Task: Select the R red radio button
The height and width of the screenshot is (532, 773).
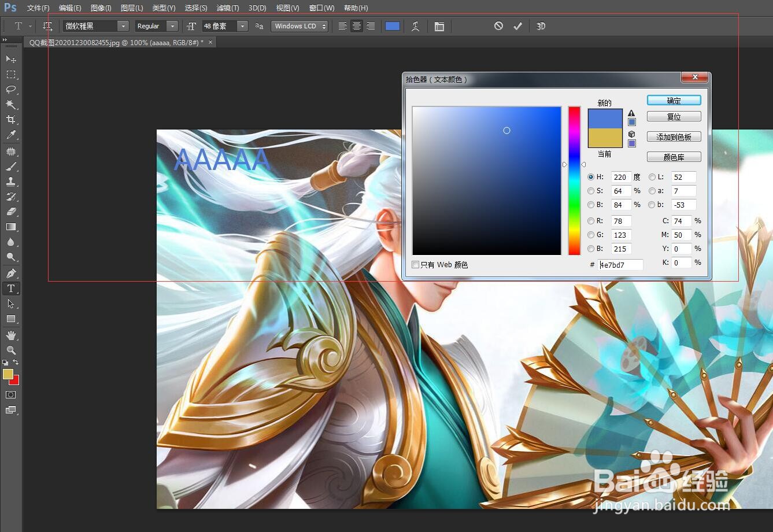Action: 591,221
